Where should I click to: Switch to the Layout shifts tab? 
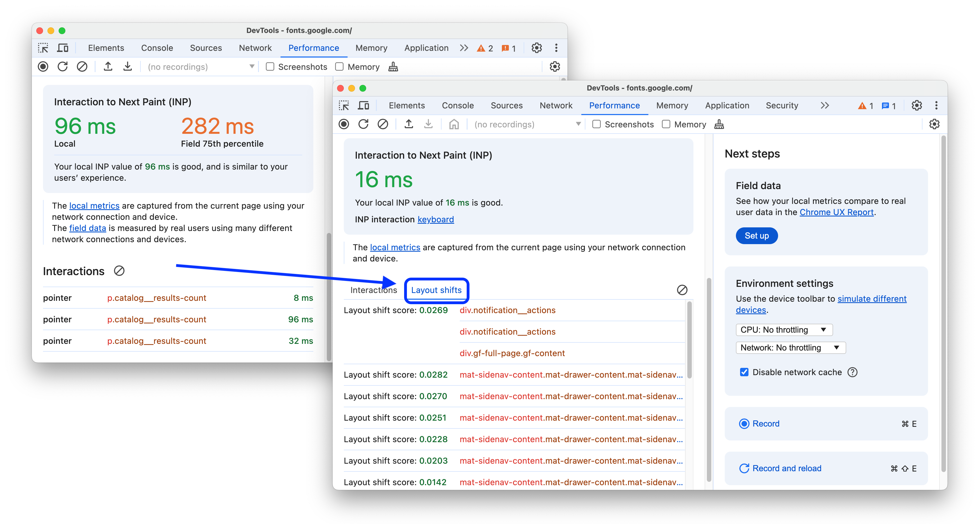(x=436, y=290)
